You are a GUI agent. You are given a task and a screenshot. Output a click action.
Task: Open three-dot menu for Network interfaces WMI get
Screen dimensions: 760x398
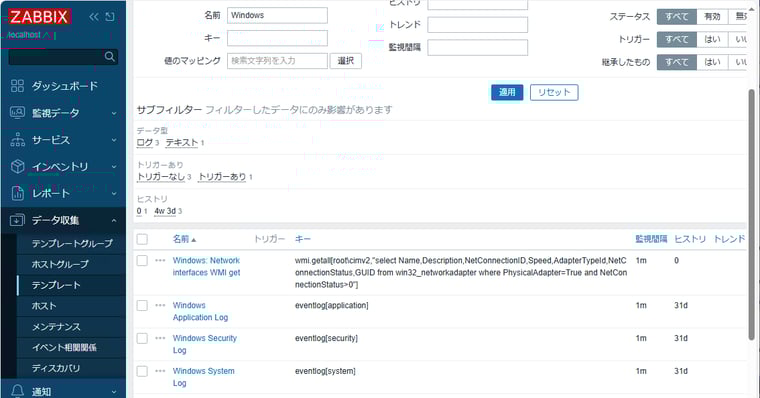pos(160,260)
